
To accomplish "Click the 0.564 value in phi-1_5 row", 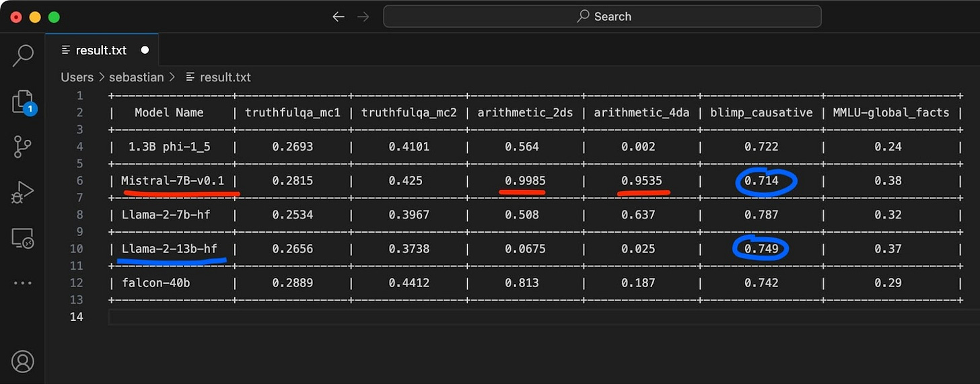I will tap(522, 147).
